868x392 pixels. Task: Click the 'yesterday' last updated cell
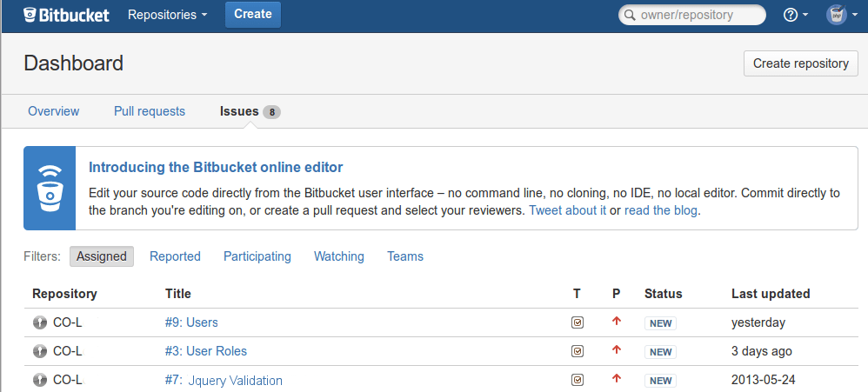758,322
